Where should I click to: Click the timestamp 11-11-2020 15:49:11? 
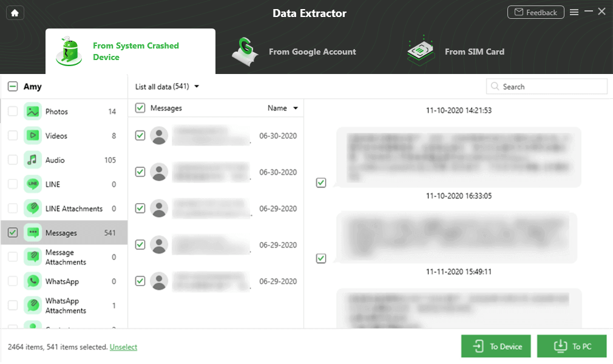(459, 272)
